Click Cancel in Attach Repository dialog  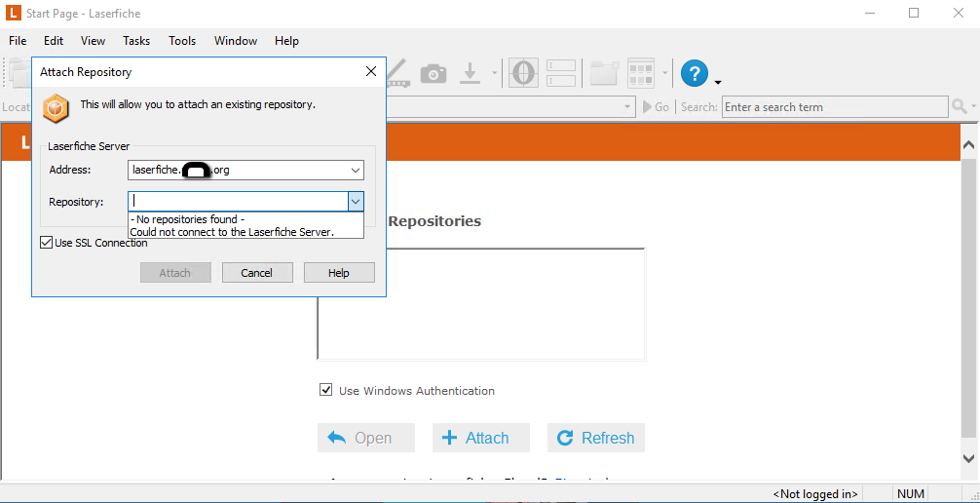coord(257,273)
